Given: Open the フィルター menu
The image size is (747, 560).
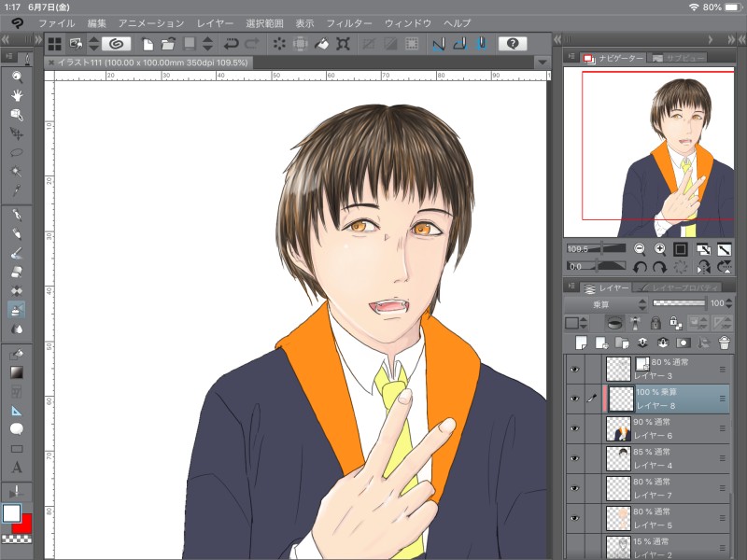Looking at the screenshot, I should (349, 21).
